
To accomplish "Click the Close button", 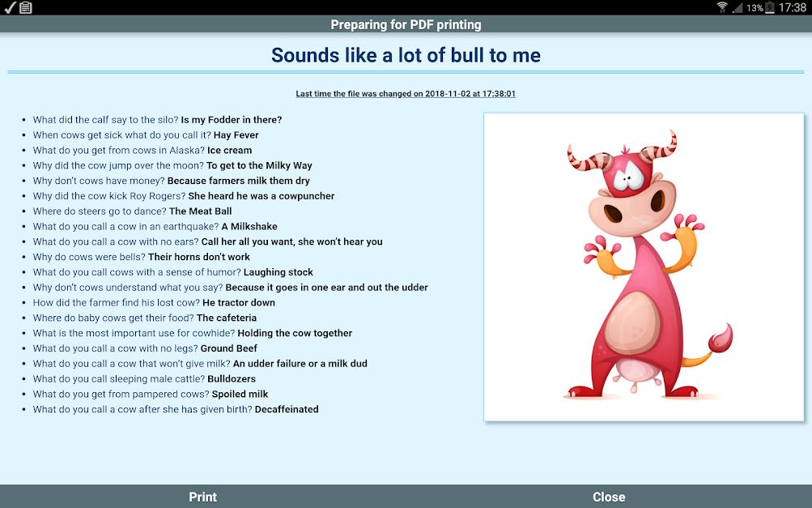I will [x=609, y=497].
